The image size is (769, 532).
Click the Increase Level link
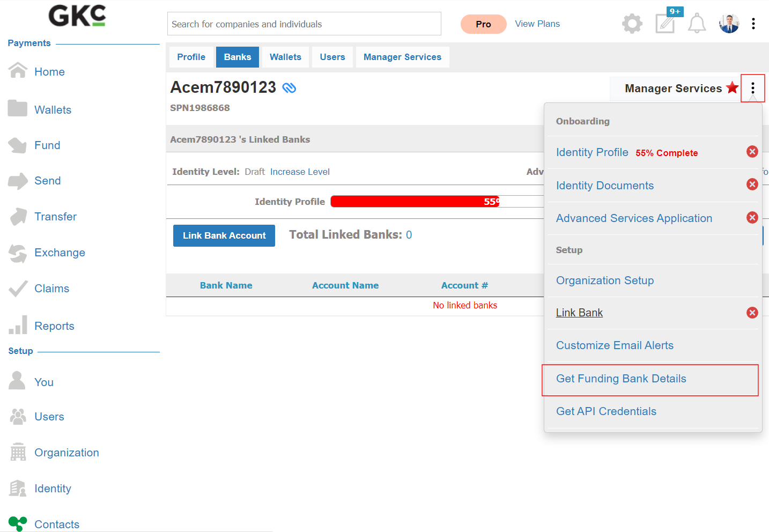pyautogui.click(x=300, y=172)
